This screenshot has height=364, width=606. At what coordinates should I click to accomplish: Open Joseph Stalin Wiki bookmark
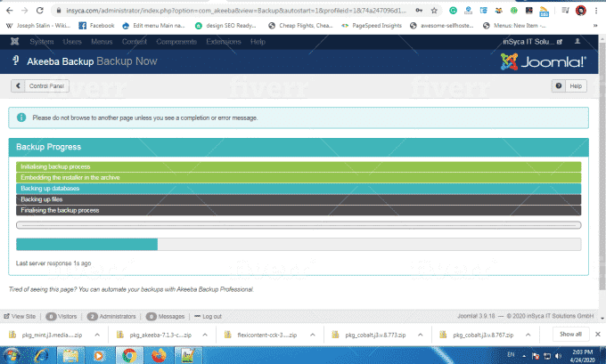(x=38, y=26)
